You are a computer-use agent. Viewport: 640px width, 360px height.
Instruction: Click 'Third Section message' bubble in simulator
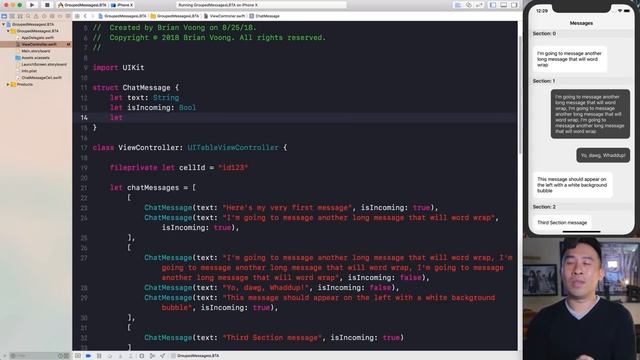562,223
